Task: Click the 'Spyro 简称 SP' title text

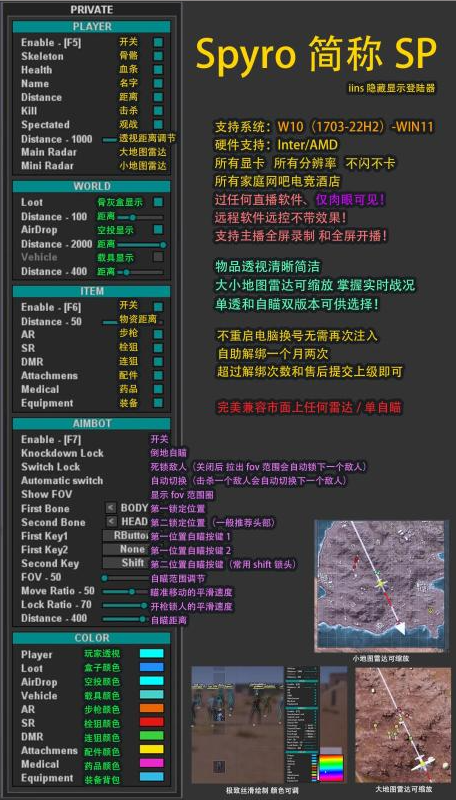Action: (x=316, y=53)
